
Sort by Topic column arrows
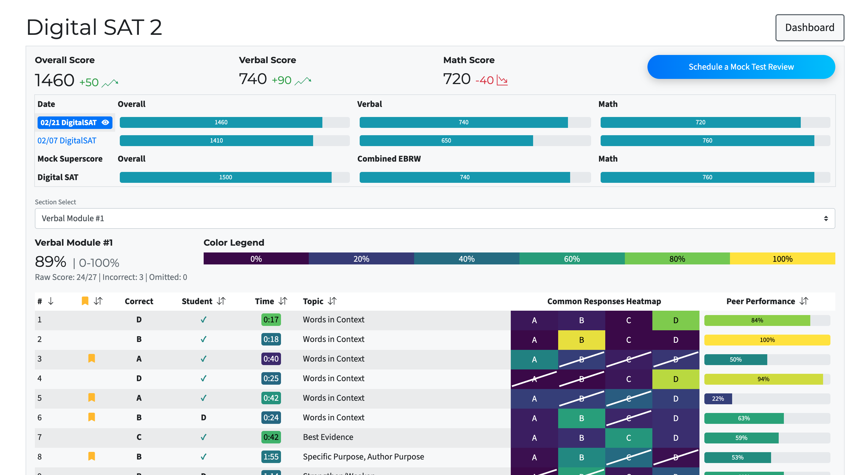(x=332, y=301)
